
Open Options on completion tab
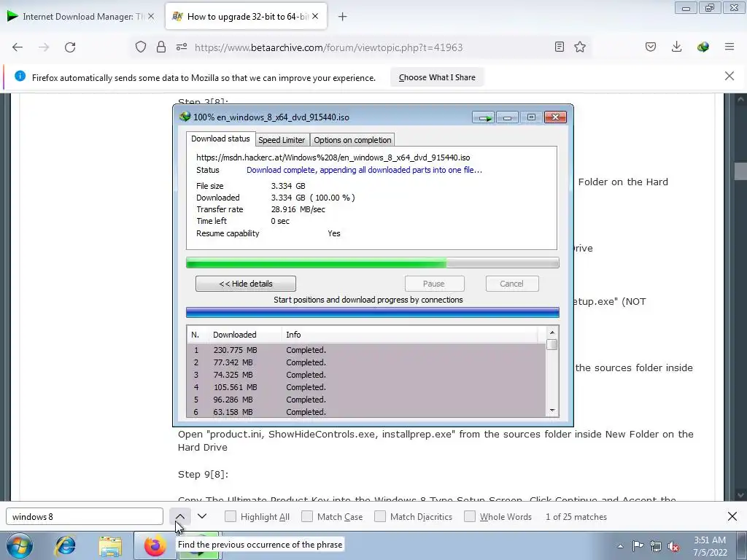click(x=352, y=140)
